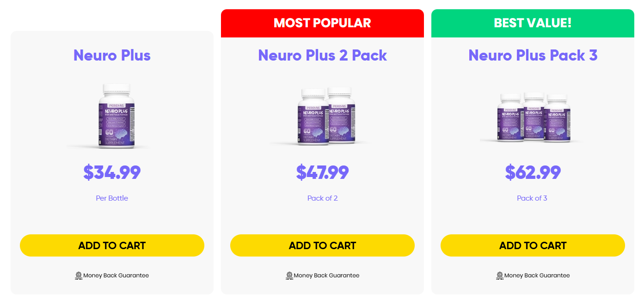
Task: Add the Neuro Plus 2 Pack to cart
Action: (x=322, y=245)
